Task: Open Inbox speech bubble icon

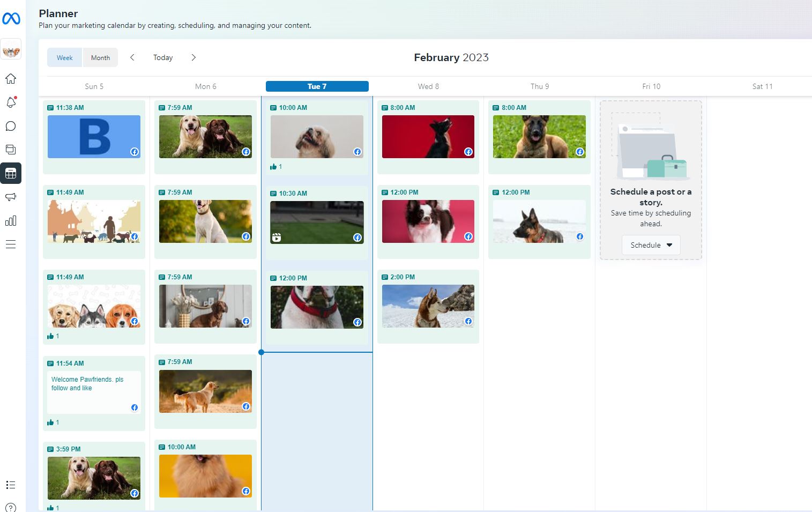Action: [11, 126]
